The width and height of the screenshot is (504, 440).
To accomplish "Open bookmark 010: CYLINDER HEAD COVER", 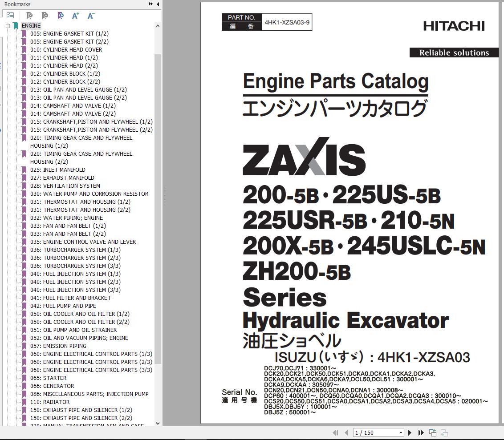I will pos(66,50).
